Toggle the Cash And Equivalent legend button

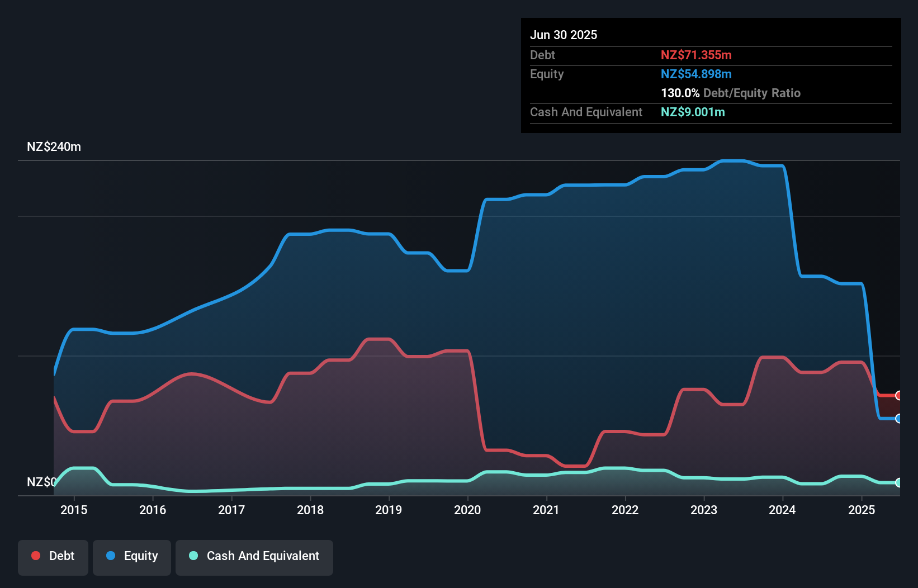[254, 557]
